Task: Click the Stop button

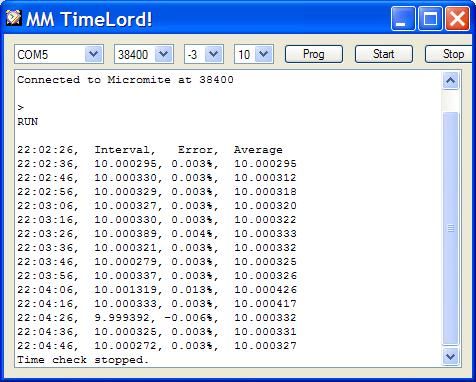Action: (x=450, y=54)
